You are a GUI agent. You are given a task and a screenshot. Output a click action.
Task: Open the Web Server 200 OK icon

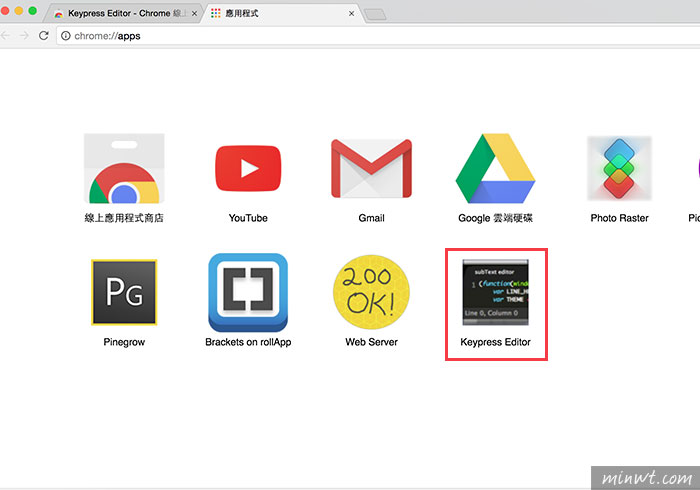(x=371, y=292)
